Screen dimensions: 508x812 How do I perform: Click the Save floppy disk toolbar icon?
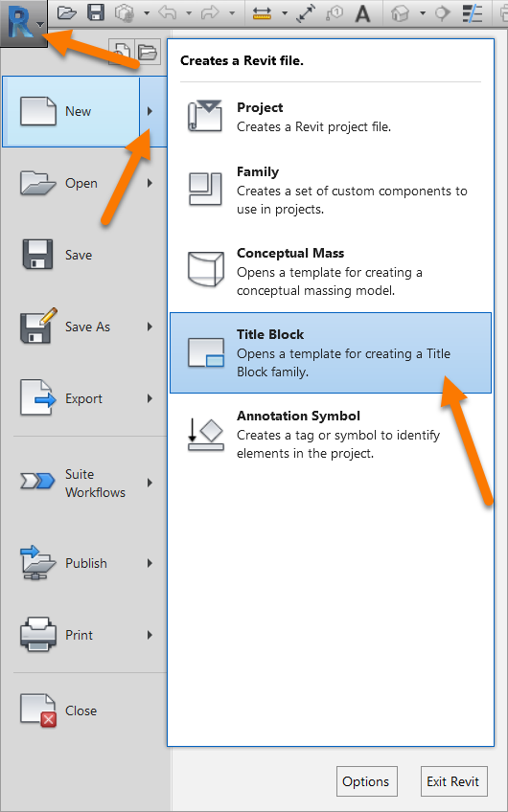click(x=96, y=13)
